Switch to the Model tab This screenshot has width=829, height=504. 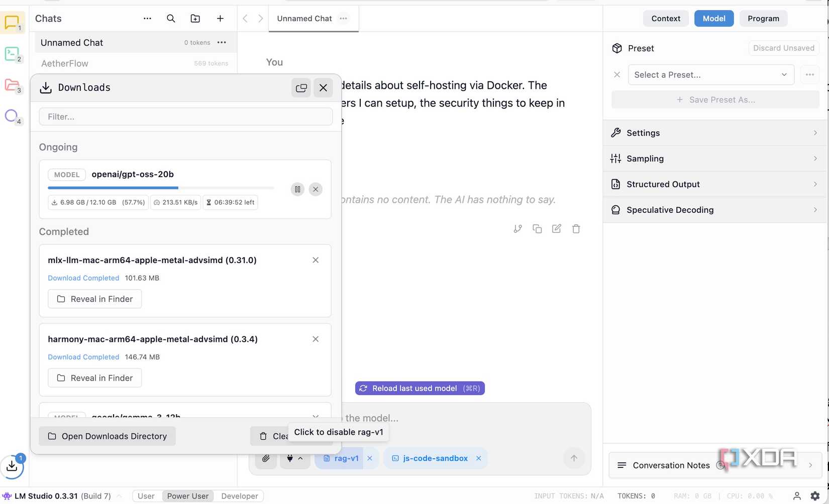coord(714,19)
